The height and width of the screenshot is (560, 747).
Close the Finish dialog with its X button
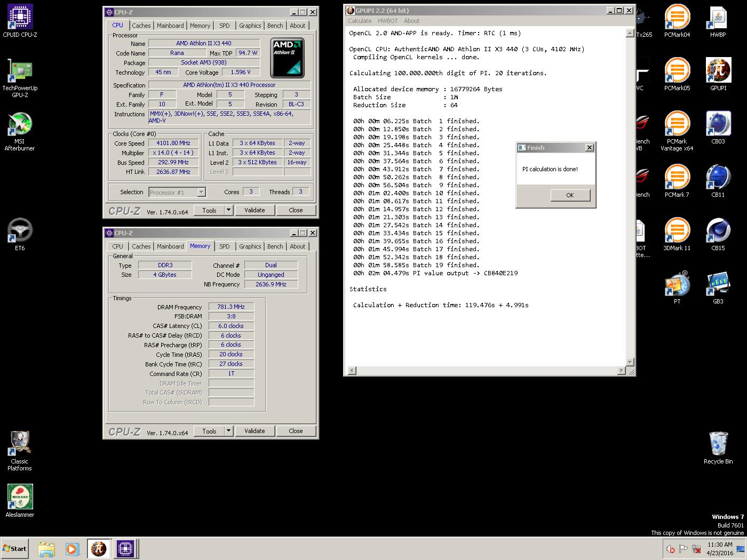(x=589, y=148)
